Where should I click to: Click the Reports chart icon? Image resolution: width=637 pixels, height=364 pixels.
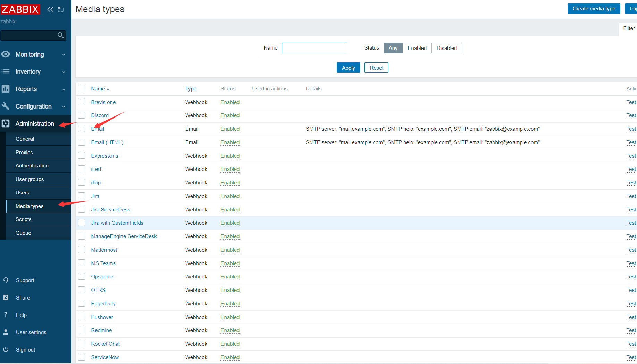[x=6, y=89]
